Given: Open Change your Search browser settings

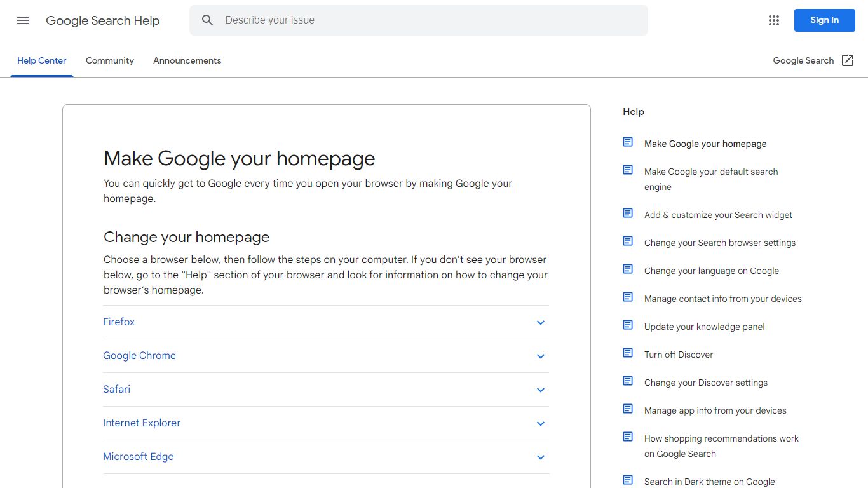Looking at the screenshot, I should click(x=720, y=243).
